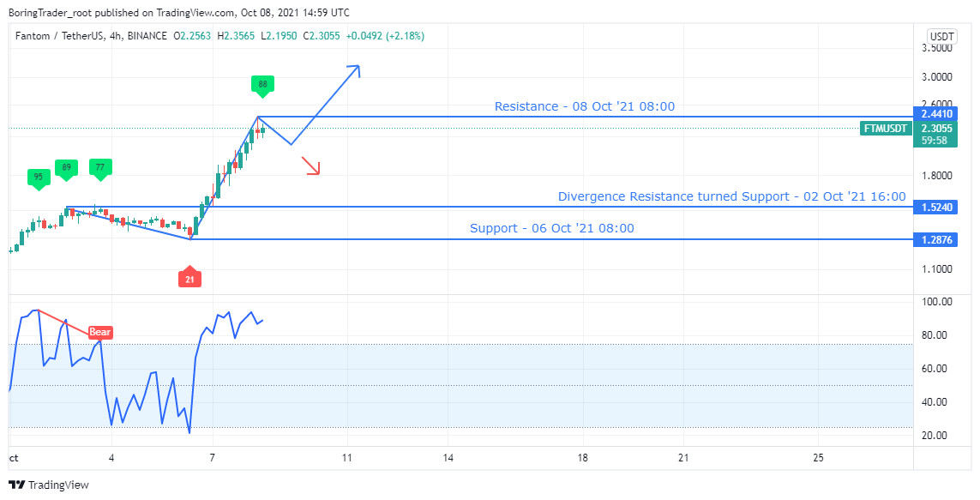The height and width of the screenshot is (500, 980).
Task: Click date 25 on the time axis
Action: click(819, 458)
